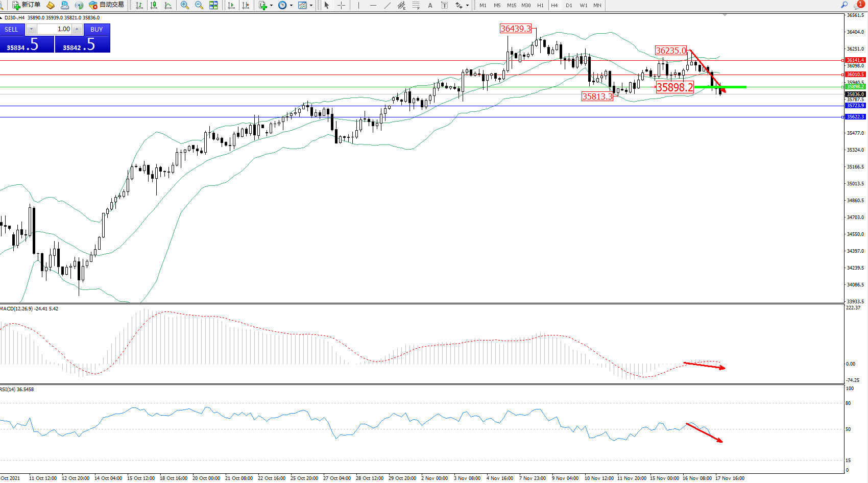
Task: Toggle chart shift from right edge
Action: coord(246,5)
